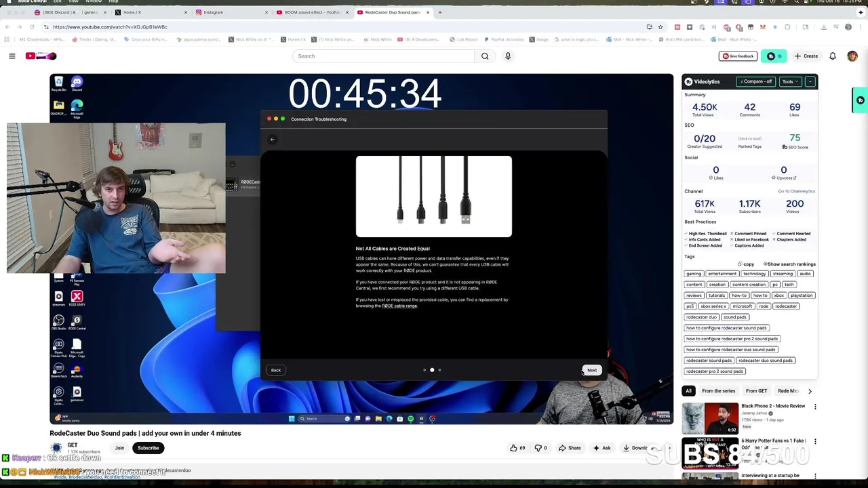Click Show search rankings

click(789, 264)
